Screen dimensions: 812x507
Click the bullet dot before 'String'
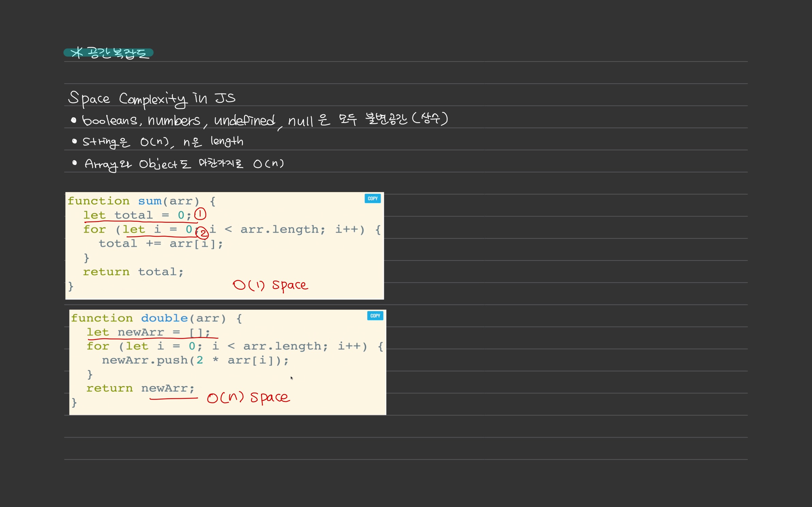74,141
